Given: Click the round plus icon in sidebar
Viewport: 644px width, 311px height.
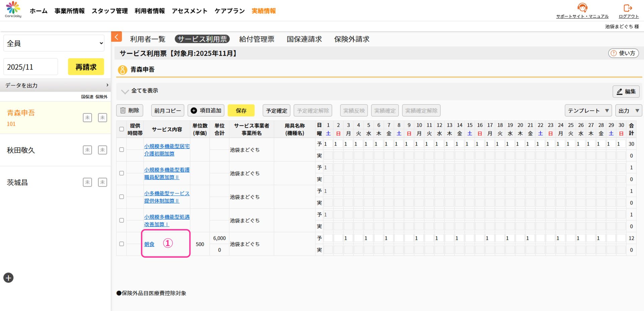Looking at the screenshot, I should pyautogui.click(x=8, y=278).
